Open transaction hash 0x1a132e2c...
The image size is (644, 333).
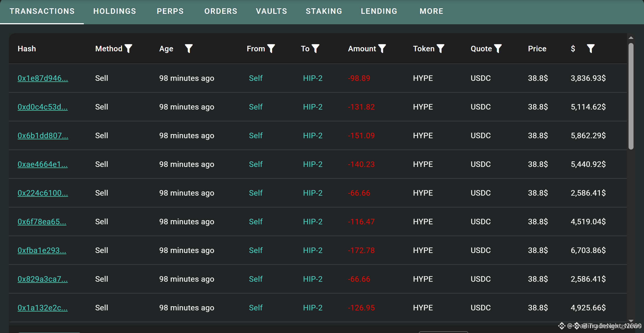(42, 308)
